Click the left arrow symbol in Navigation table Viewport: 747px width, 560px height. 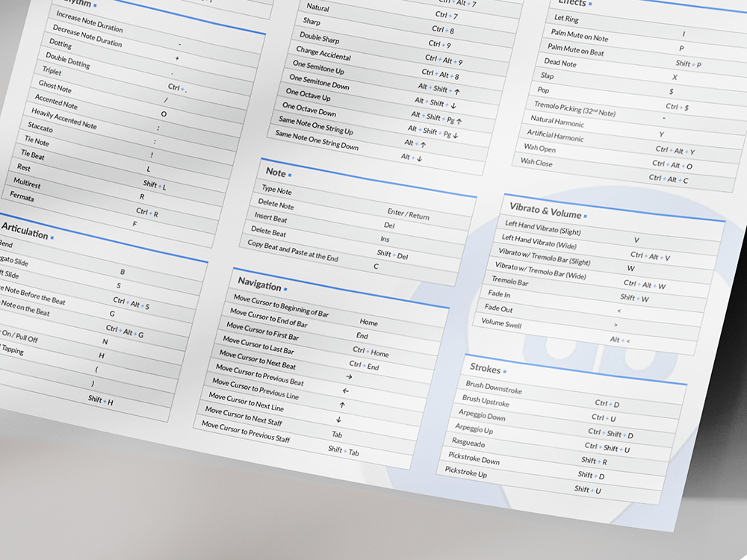click(x=345, y=391)
